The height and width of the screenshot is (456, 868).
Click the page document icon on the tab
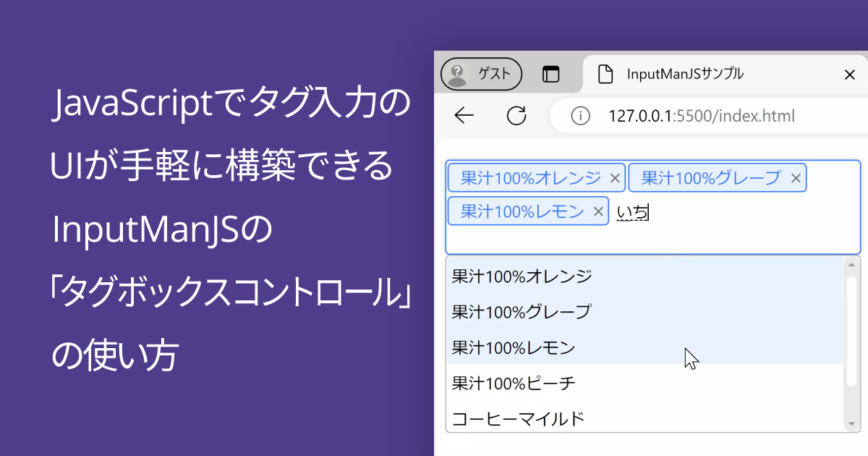[605, 73]
